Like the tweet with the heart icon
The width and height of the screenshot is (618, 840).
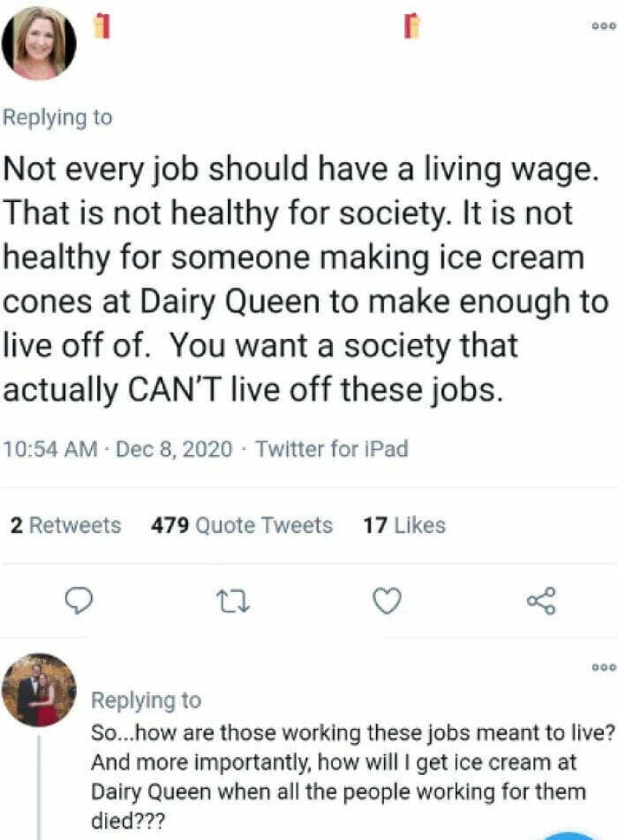[386, 601]
